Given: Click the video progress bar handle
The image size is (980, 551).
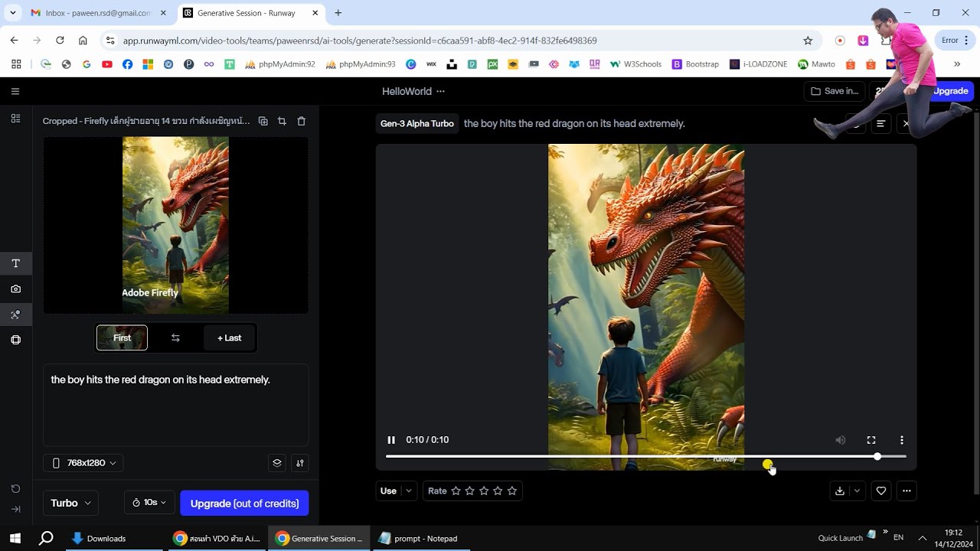Looking at the screenshot, I should pos(877,456).
